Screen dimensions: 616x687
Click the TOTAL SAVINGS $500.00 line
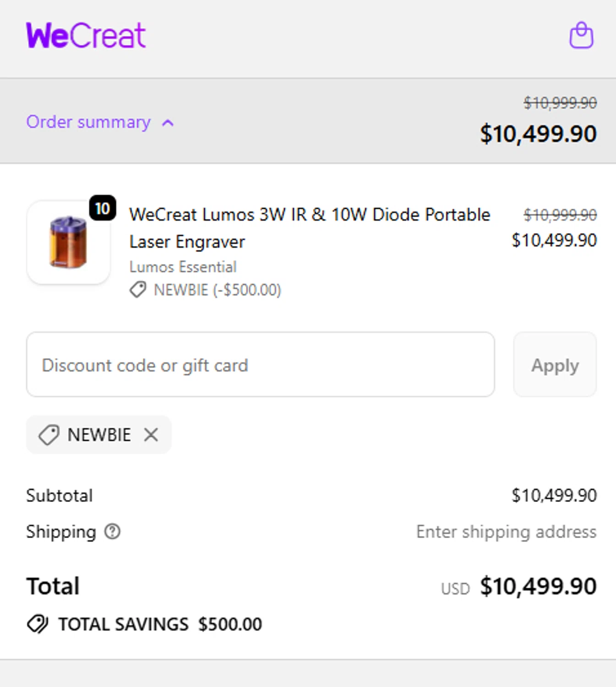[x=160, y=624]
